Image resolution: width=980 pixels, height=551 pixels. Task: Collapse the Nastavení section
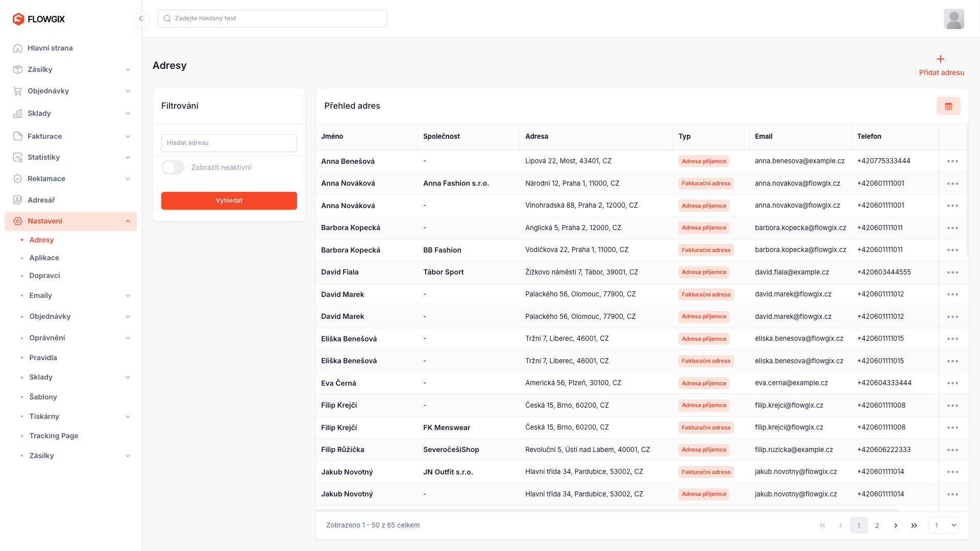pyautogui.click(x=128, y=221)
